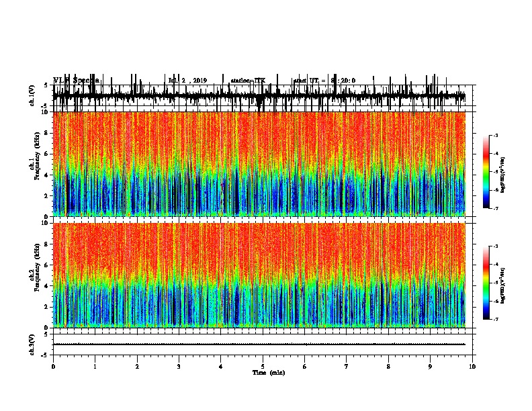Click the ch.2 colorbar log(PSD) unit label
The width and height of the screenshot is (532, 411).
coord(503,285)
